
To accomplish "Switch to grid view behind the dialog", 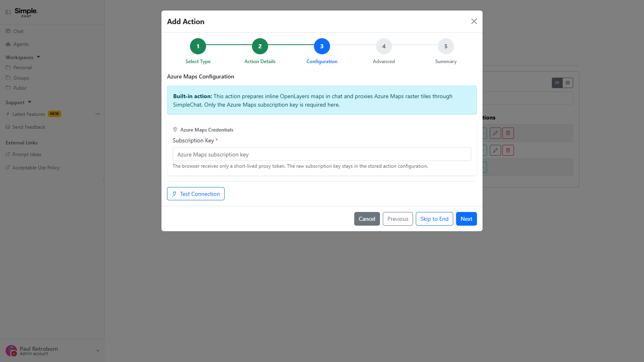I will point(568,83).
